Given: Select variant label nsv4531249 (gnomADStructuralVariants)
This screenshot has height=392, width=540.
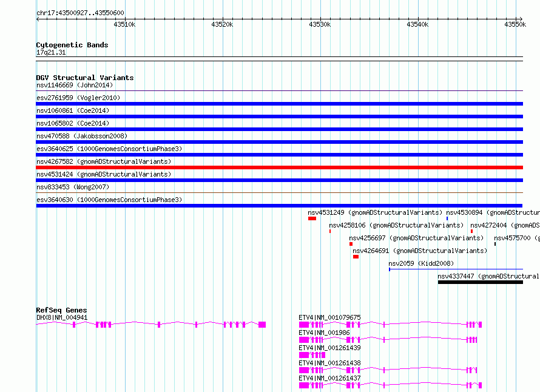Looking at the screenshot, I should pos(375,212).
